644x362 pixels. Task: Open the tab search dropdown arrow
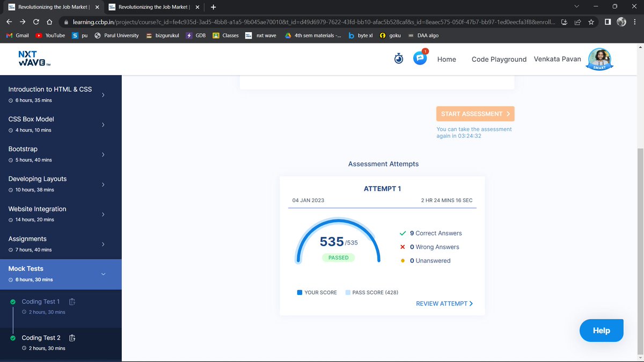576,6
